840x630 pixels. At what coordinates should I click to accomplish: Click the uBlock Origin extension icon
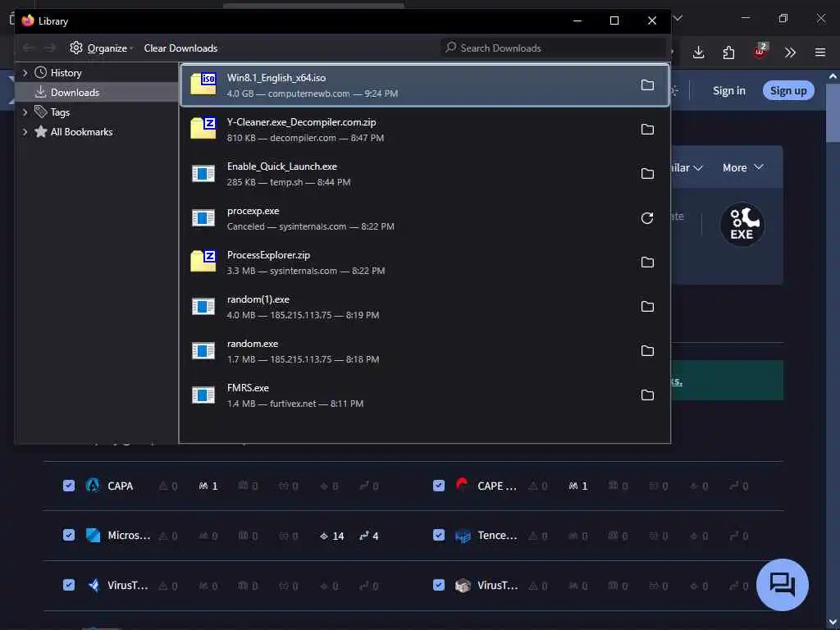click(x=760, y=51)
